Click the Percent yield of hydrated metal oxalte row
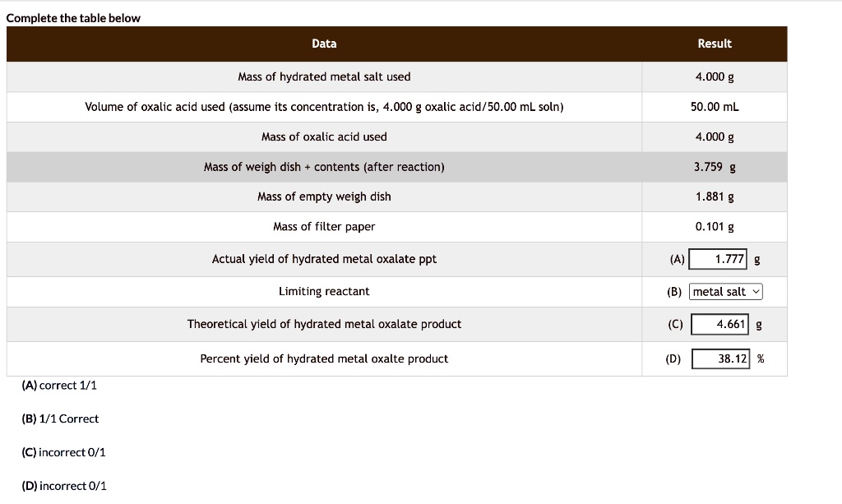Screen dimensions: 842x504 324,358
